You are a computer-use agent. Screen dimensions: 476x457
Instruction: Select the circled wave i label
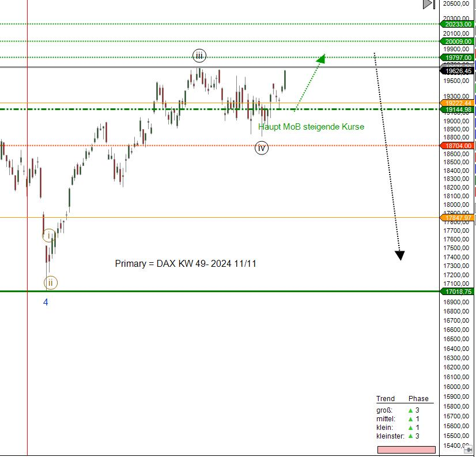coord(49,235)
